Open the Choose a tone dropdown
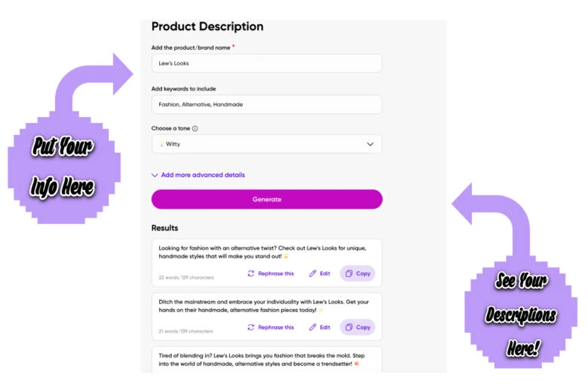The width and height of the screenshot is (588, 392). 266,144
